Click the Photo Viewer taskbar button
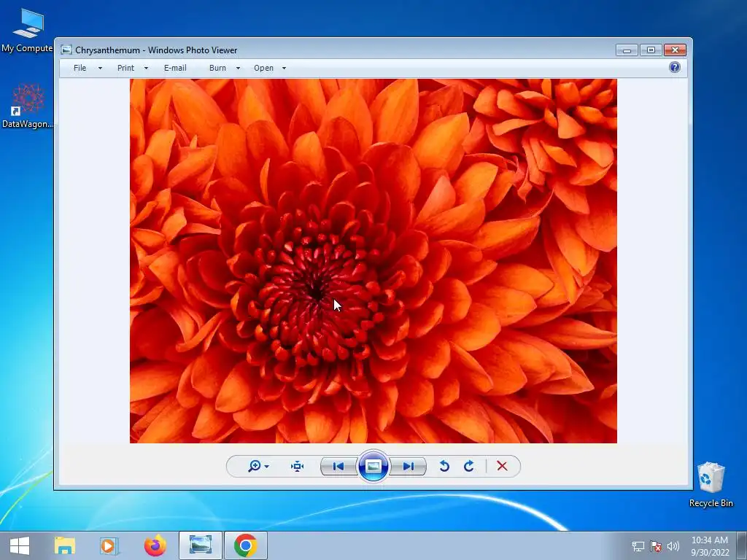 [x=201, y=545]
